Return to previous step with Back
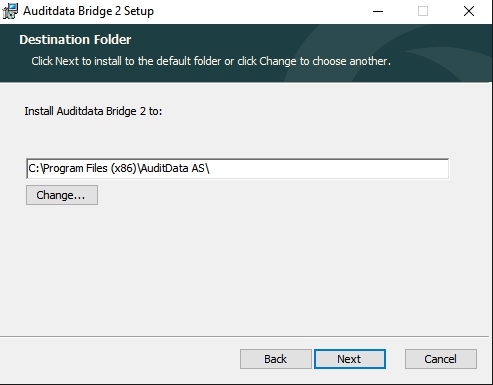 coord(276,359)
